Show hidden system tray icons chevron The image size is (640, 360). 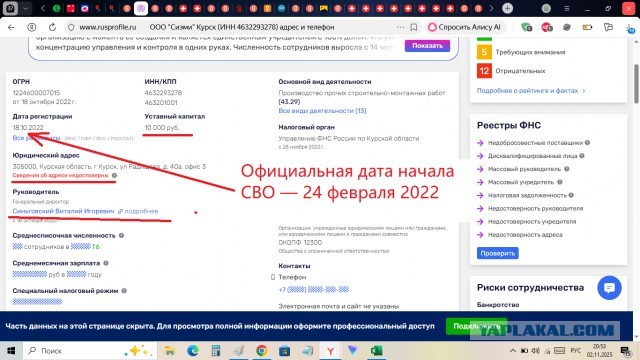click(513, 351)
